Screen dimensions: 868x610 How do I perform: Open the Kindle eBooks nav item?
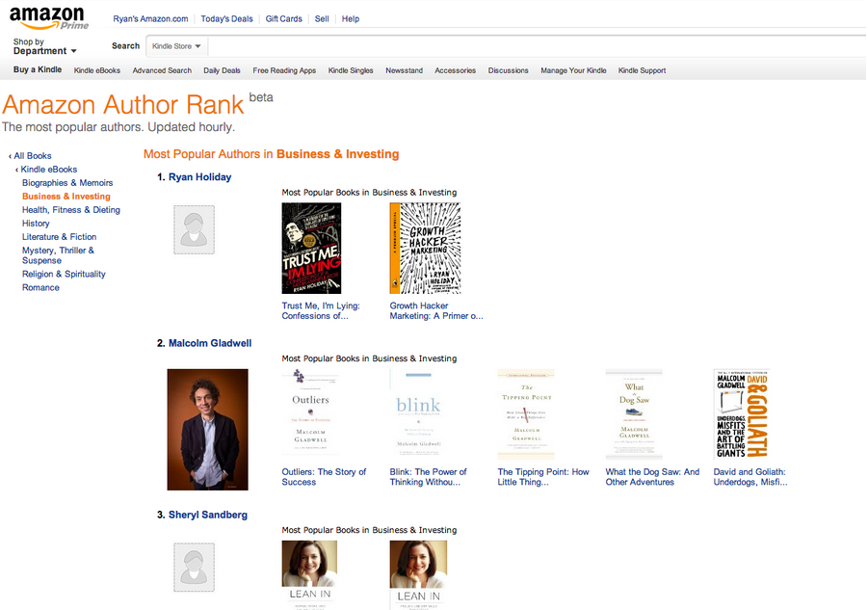coord(97,70)
